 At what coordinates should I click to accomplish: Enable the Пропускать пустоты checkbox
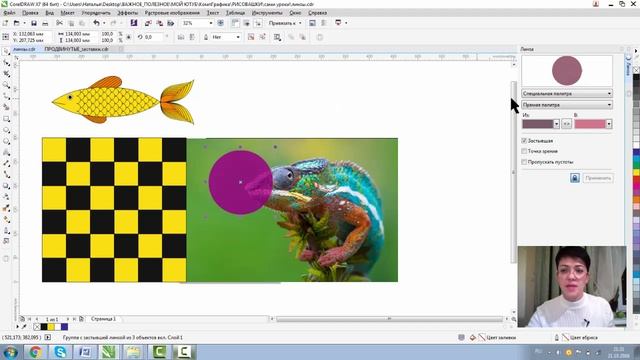point(524,162)
